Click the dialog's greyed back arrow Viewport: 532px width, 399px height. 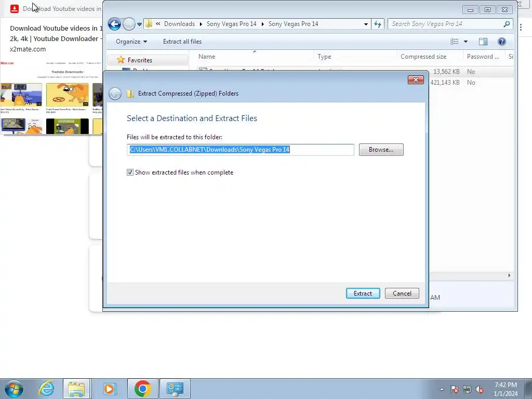115,94
